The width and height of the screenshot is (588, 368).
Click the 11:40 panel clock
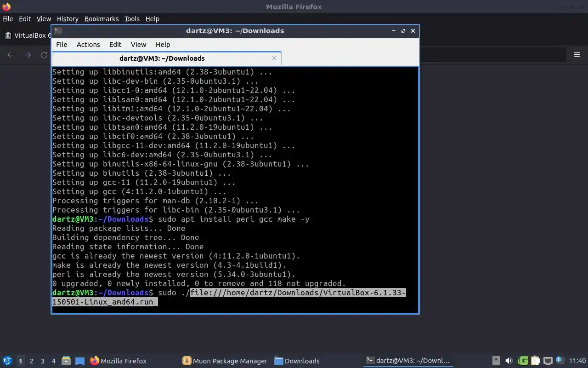[577, 361]
